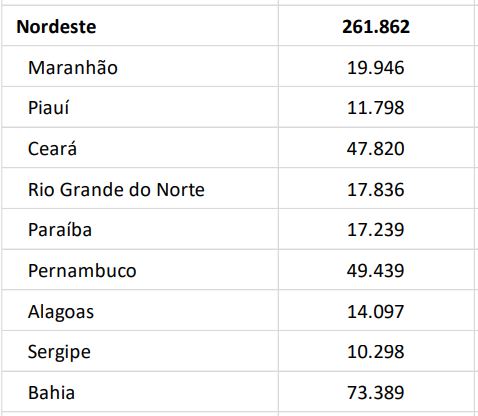Image resolution: width=478 pixels, height=416 pixels.
Task: Select the value 11.798
Action: click(376, 107)
